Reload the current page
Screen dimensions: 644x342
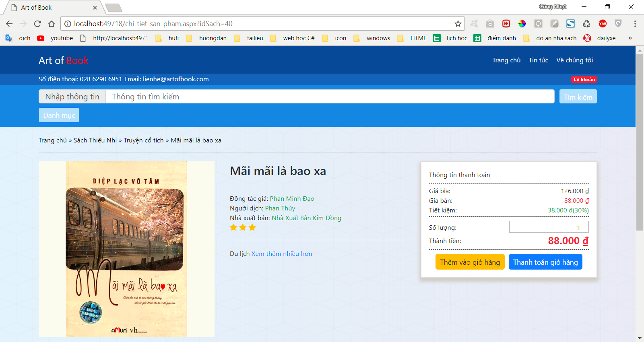click(x=37, y=24)
